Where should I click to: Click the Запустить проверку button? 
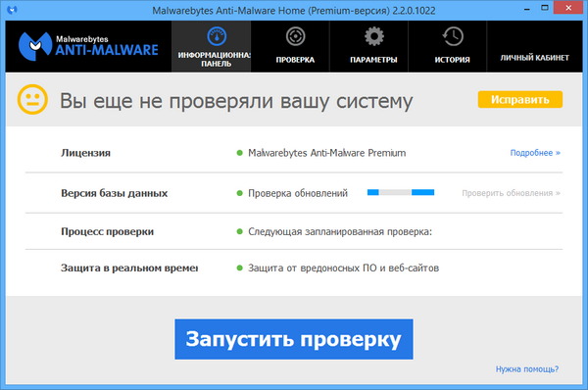294,339
